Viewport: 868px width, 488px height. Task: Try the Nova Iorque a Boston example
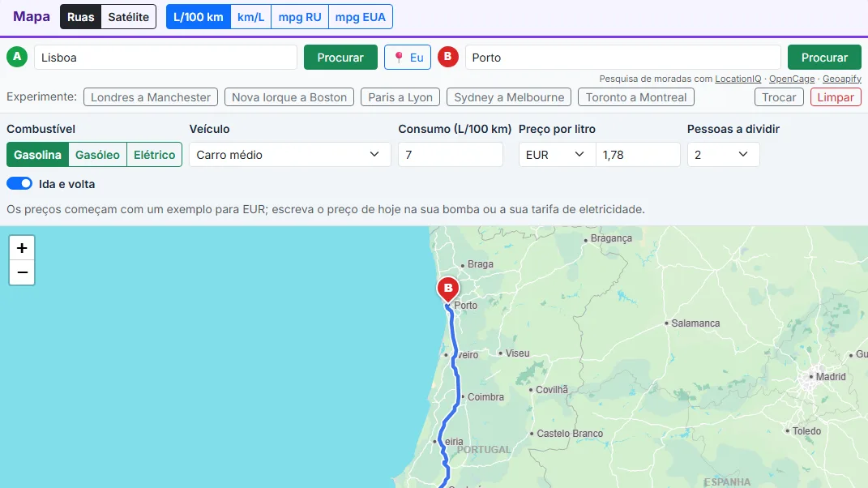[289, 97]
